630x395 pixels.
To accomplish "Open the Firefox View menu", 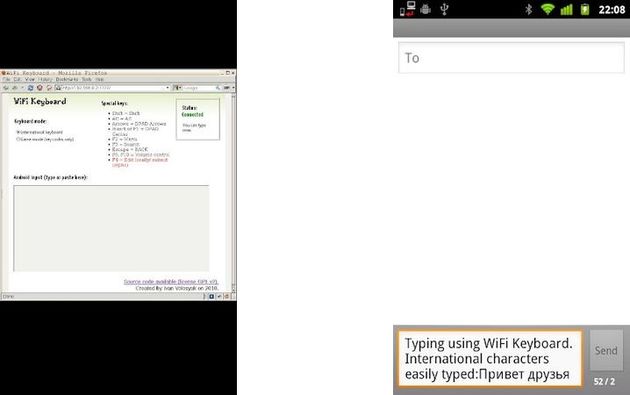I will click(30, 80).
